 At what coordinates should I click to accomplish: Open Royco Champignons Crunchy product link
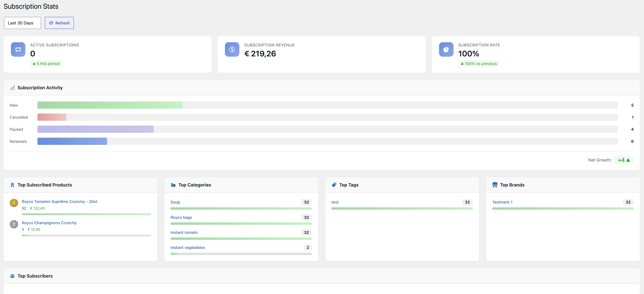[x=49, y=223]
